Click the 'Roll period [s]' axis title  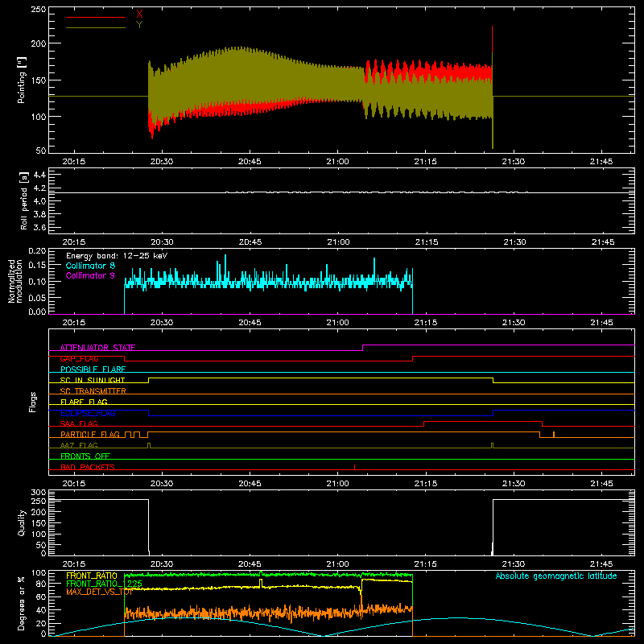coord(24,200)
